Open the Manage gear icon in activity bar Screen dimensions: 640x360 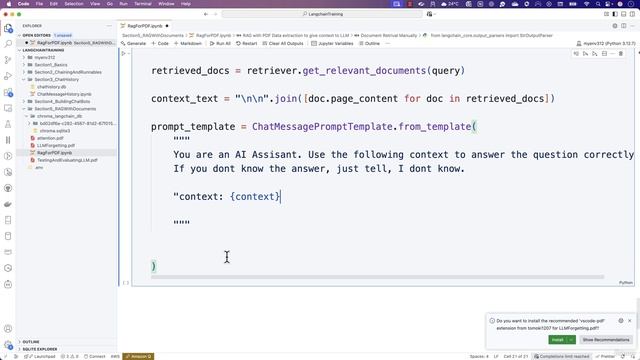(x=8, y=345)
